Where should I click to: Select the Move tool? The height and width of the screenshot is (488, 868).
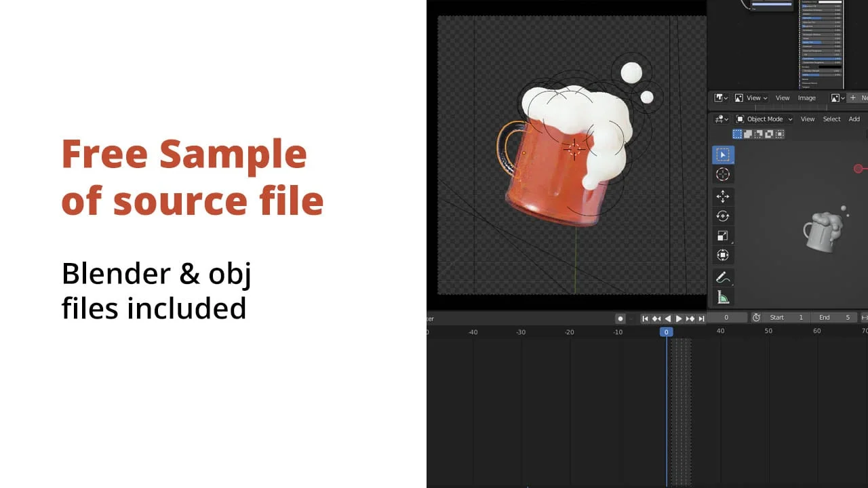tap(722, 197)
